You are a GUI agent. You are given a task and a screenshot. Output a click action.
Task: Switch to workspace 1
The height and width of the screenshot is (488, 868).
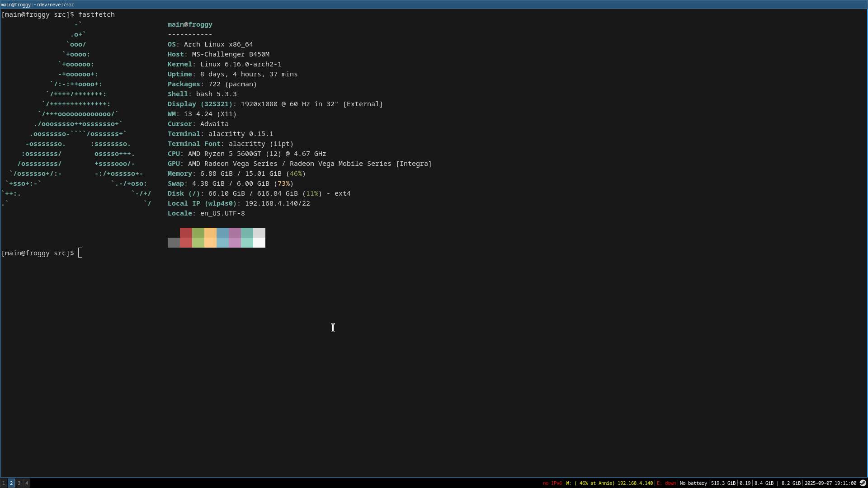[x=4, y=483]
